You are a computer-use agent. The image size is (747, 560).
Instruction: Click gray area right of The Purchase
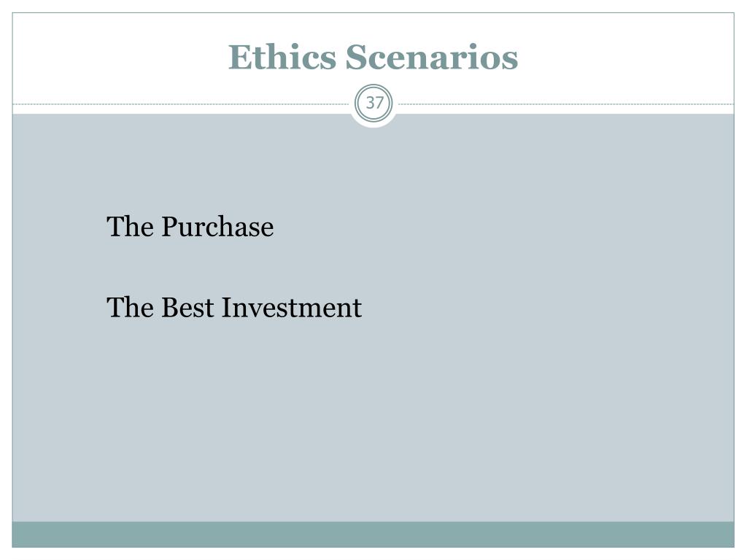[500, 227]
